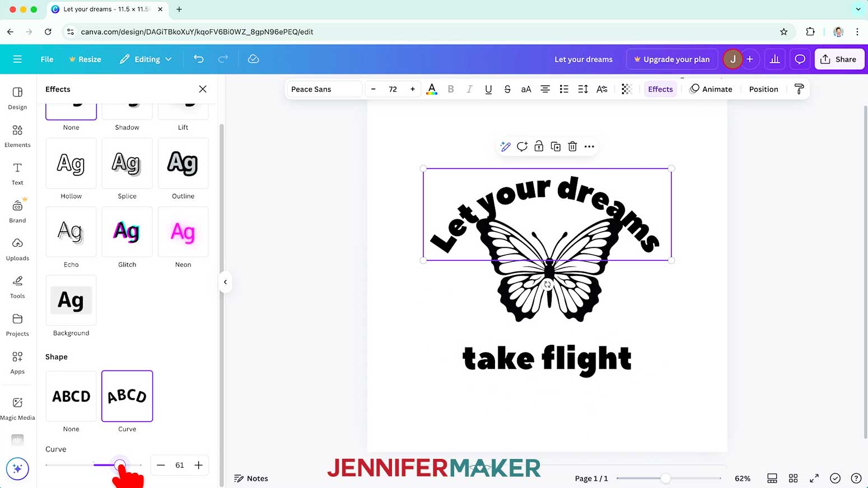This screenshot has width=868, height=488.
Task: Toggle bold formatting
Action: [451, 89]
